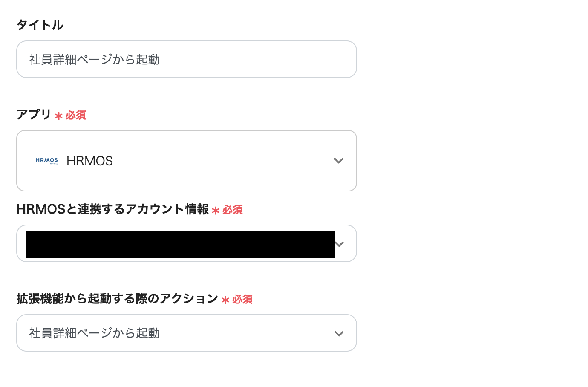Viewport: 588px width, 387px height.
Task: Expand the アプリ dropdown chevron arrow
Action: click(x=339, y=161)
